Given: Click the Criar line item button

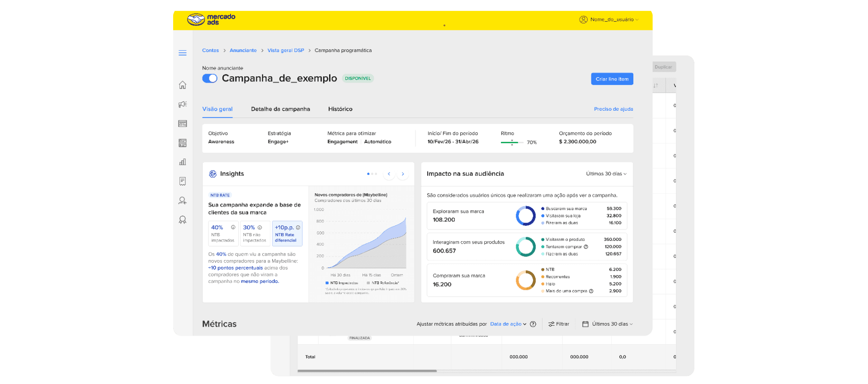Looking at the screenshot, I should pyautogui.click(x=612, y=79).
